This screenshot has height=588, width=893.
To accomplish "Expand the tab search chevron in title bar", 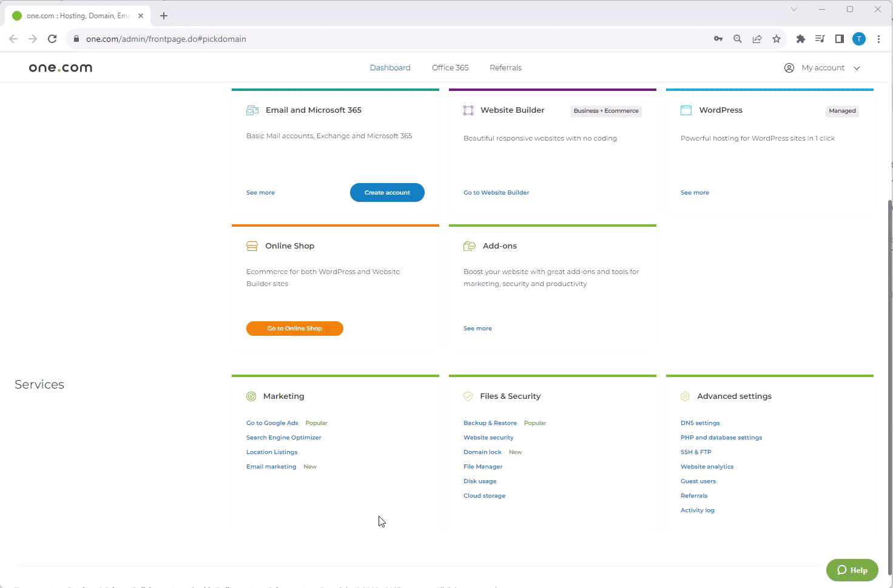I will click(794, 9).
